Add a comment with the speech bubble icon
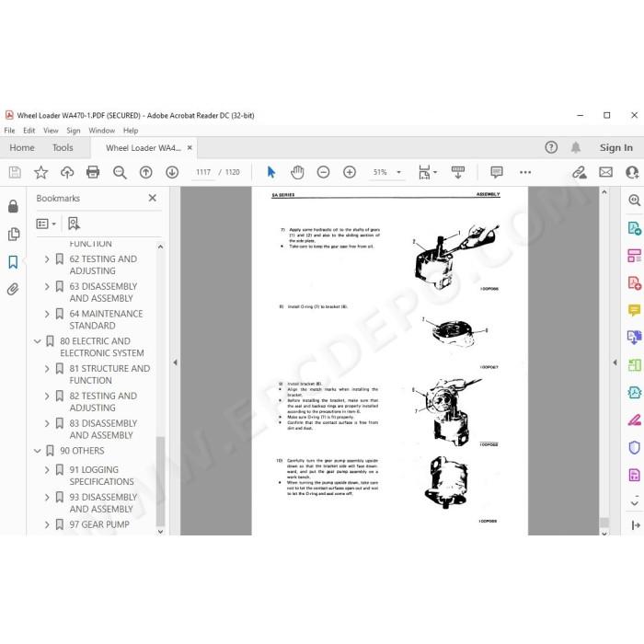This screenshot has width=644, height=644. click(496, 172)
